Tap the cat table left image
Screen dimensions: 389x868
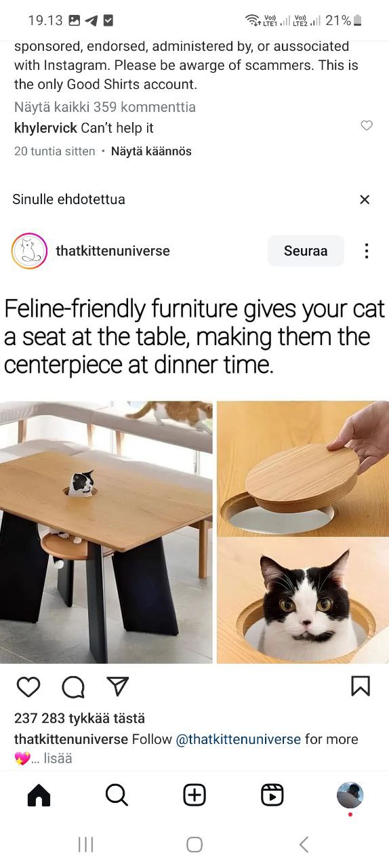[106, 532]
